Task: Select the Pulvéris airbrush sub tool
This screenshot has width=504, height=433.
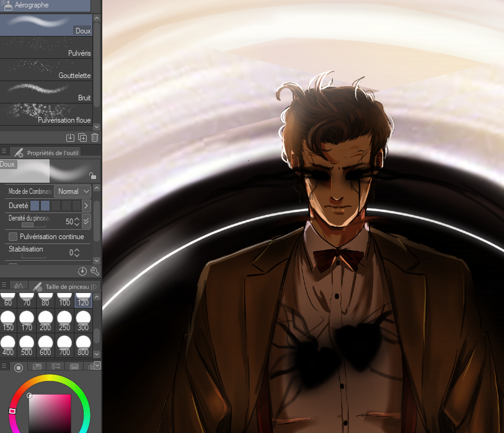Action: click(46, 47)
